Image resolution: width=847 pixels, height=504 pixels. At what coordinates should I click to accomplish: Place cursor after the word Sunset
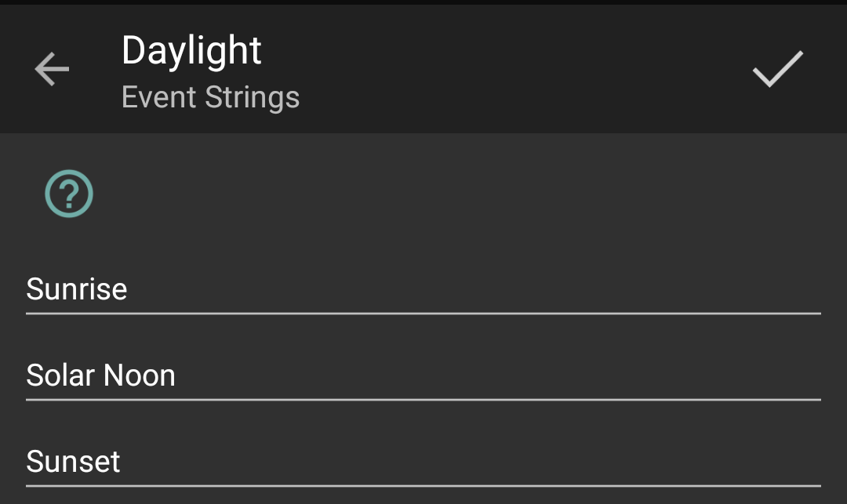(x=123, y=462)
